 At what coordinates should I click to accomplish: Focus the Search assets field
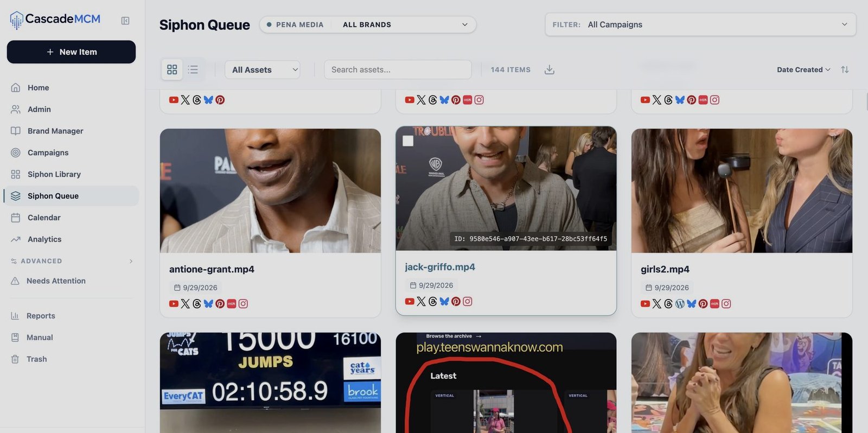point(398,69)
